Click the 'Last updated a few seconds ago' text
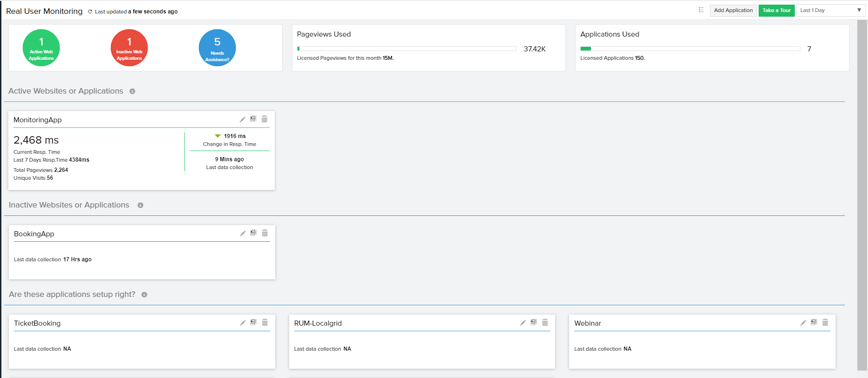 (x=136, y=12)
